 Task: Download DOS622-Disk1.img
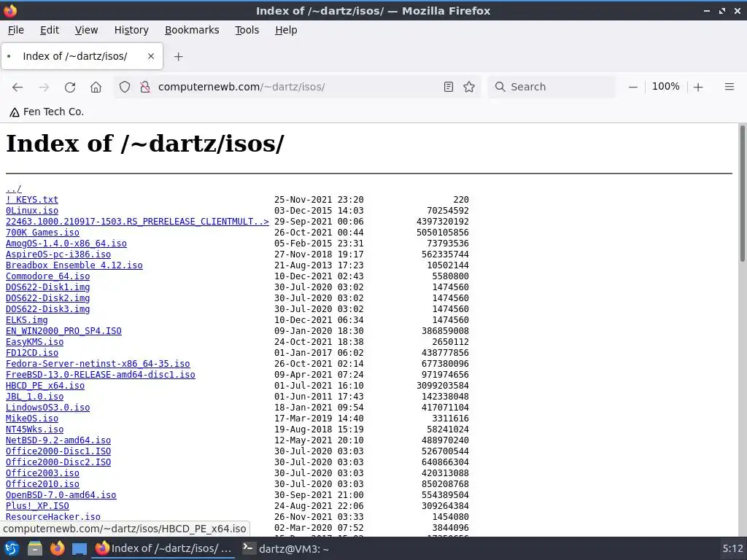tap(47, 287)
